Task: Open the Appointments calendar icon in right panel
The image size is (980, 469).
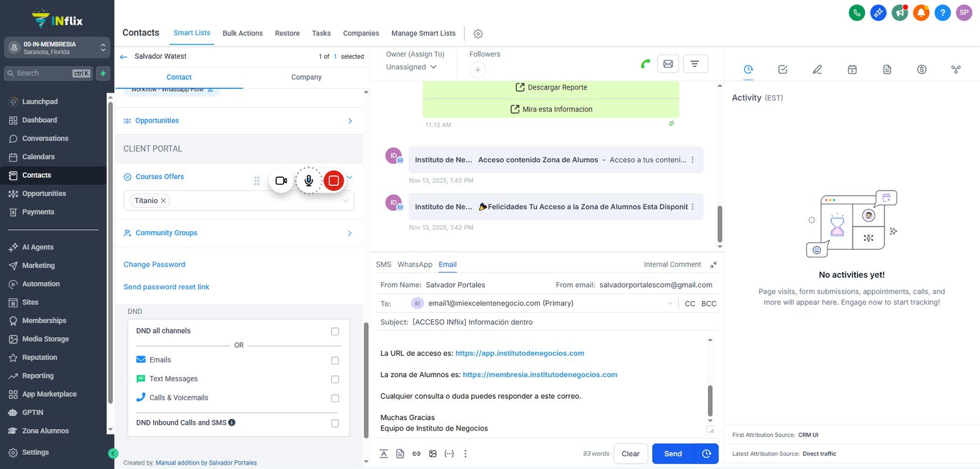Action: tap(852, 69)
